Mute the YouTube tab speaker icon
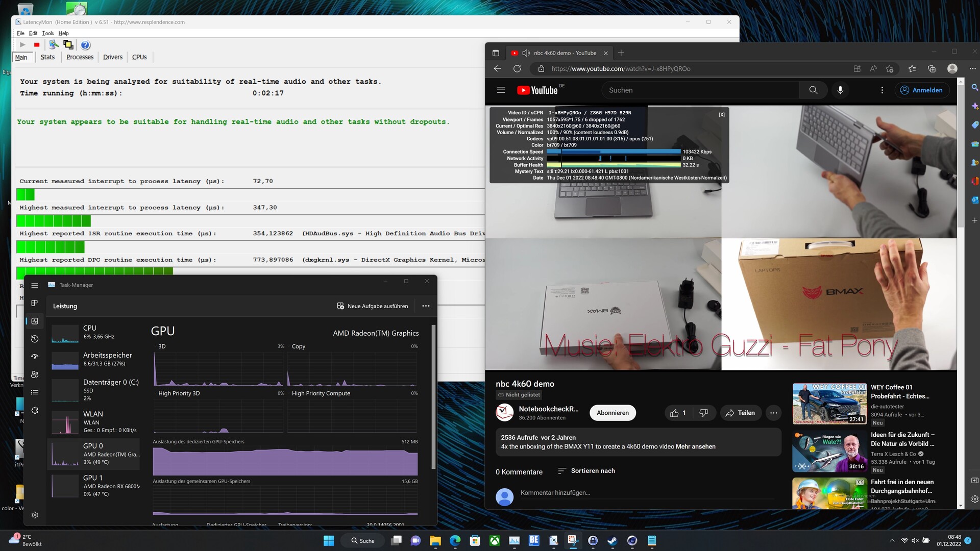 (x=526, y=53)
